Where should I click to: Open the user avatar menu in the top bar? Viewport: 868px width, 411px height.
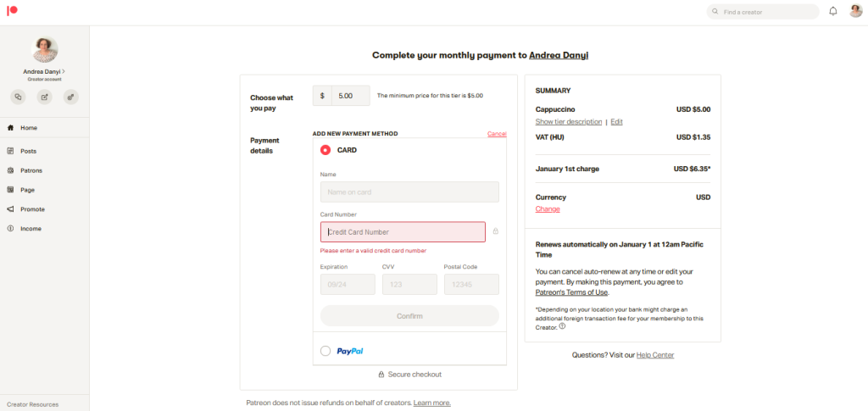click(x=856, y=11)
